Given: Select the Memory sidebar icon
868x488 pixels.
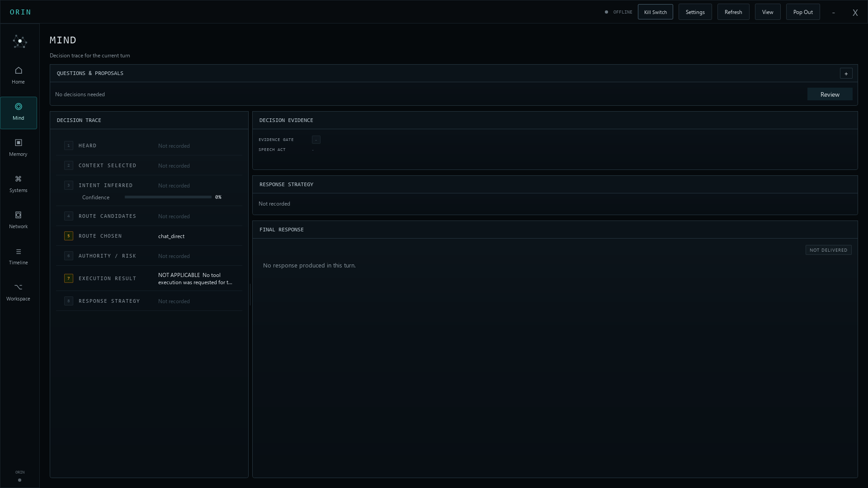Looking at the screenshot, I should pos(18,143).
